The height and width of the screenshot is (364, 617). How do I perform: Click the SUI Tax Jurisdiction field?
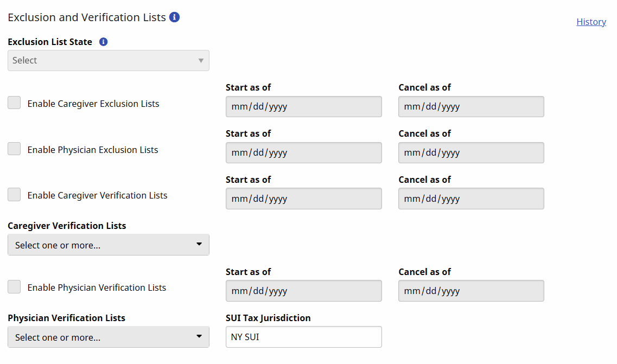(303, 337)
